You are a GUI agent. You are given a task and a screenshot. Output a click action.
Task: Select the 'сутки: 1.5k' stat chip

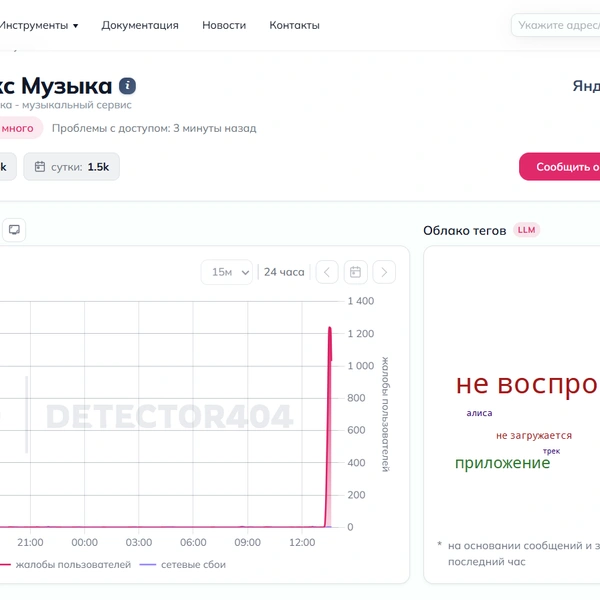coord(72,167)
